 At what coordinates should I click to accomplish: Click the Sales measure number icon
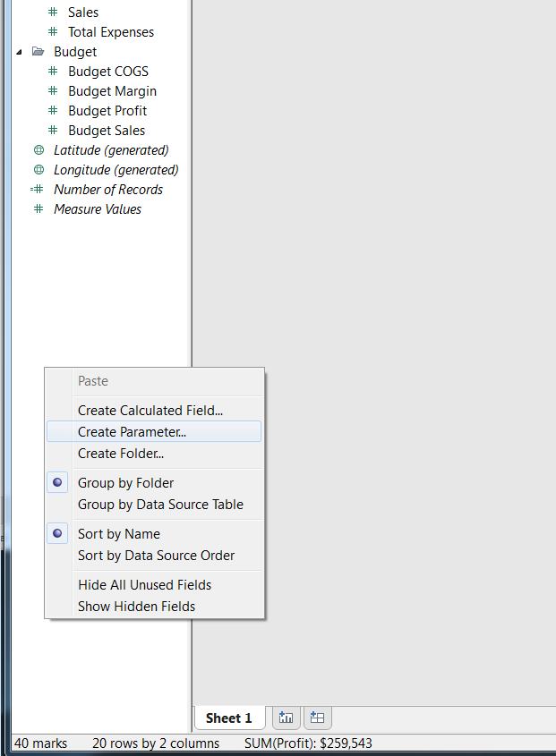(x=53, y=12)
